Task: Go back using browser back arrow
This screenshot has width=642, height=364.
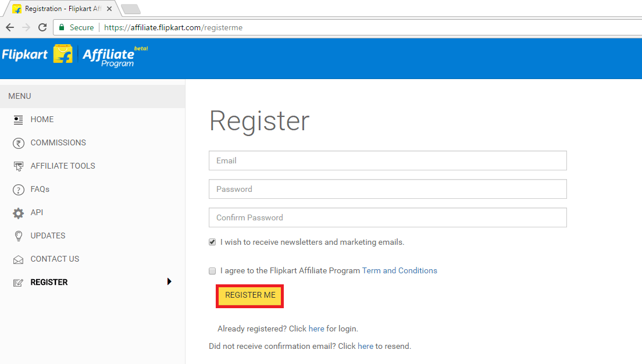Action: tap(10, 27)
